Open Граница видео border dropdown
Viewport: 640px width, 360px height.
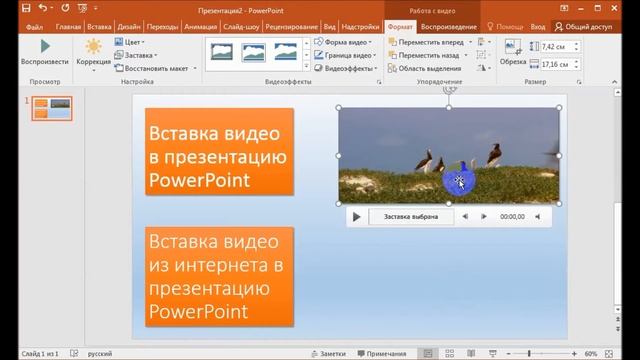tap(345, 55)
